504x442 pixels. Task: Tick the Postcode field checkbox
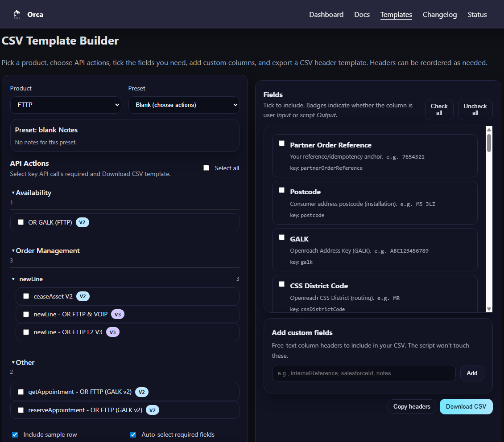click(281, 190)
